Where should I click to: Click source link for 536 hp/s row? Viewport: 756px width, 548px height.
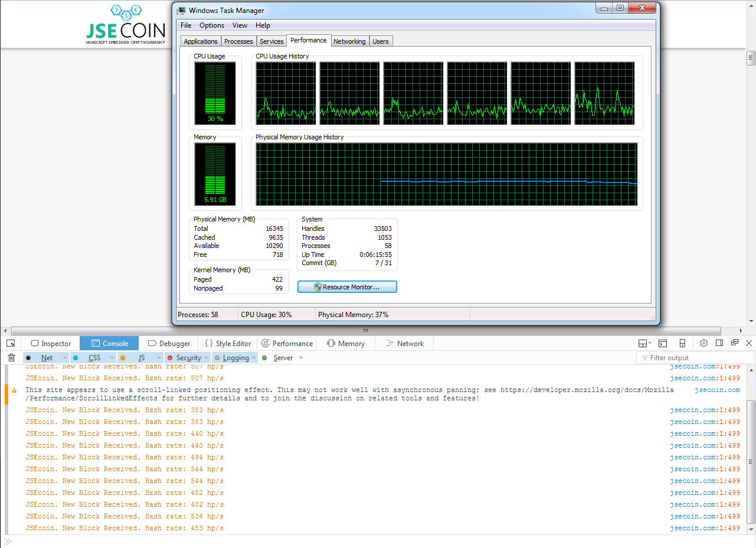705,517
